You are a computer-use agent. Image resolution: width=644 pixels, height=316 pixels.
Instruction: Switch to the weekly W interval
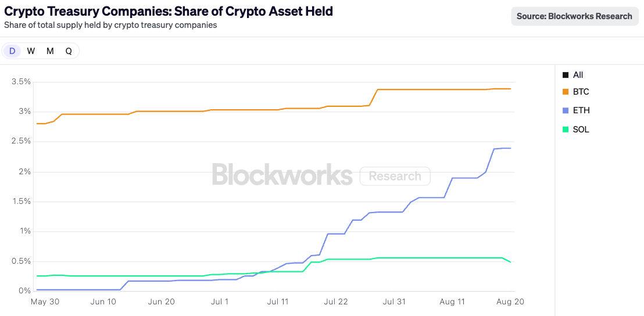click(31, 51)
